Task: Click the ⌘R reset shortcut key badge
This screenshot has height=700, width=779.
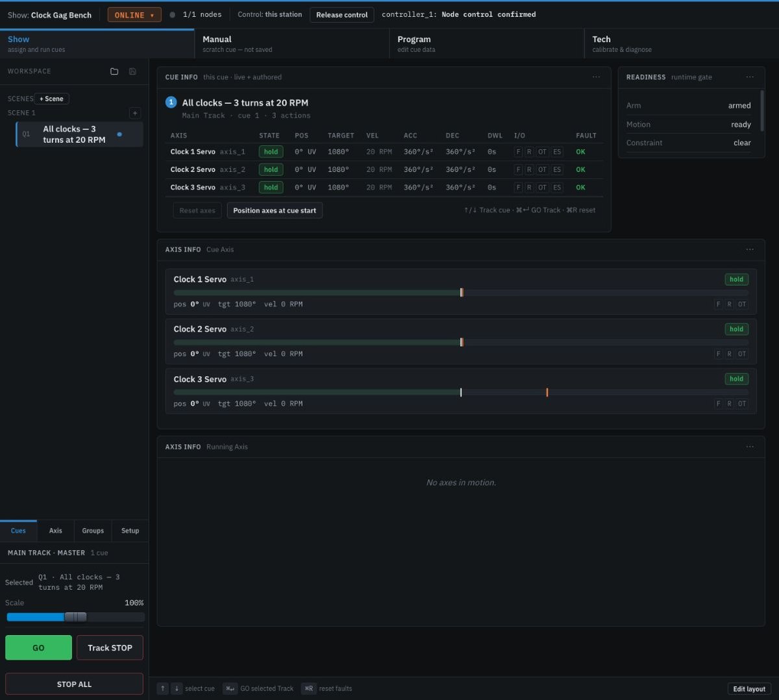Action: (x=309, y=688)
